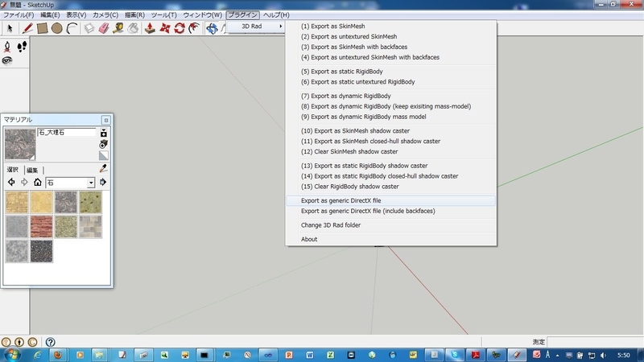Select the yellow sandstone material swatch

pyautogui.click(x=42, y=203)
